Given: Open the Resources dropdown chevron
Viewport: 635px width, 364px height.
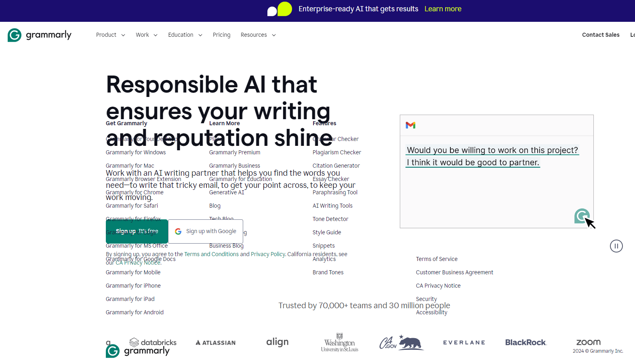Looking at the screenshot, I should [x=274, y=35].
